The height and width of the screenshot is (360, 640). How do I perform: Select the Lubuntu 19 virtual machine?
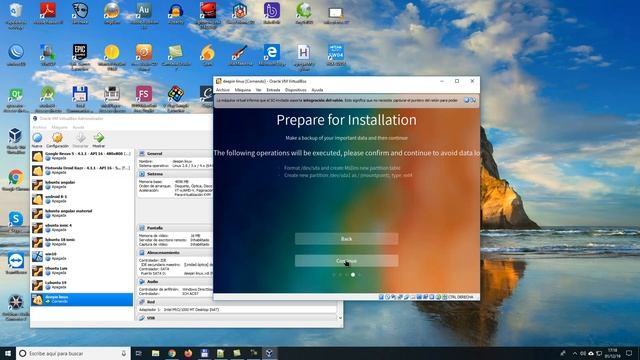pos(82,284)
